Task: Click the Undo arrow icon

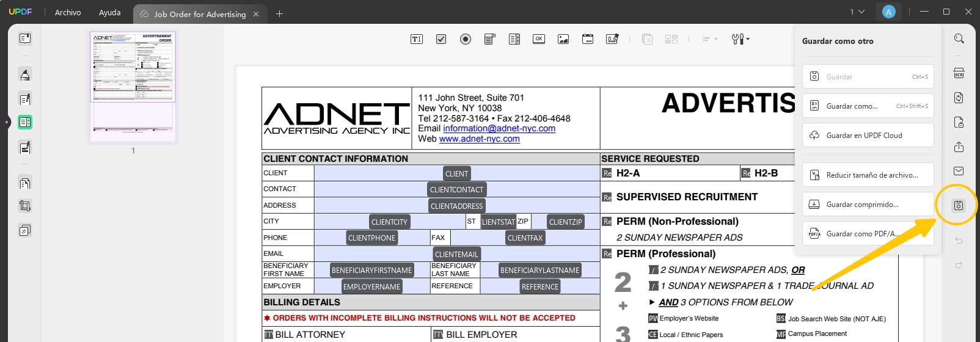Action: [959, 241]
